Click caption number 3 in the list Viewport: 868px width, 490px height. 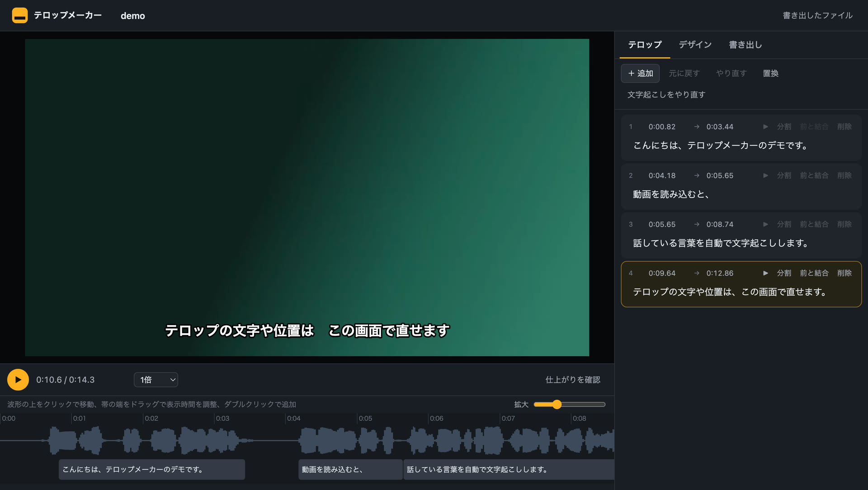(x=631, y=224)
